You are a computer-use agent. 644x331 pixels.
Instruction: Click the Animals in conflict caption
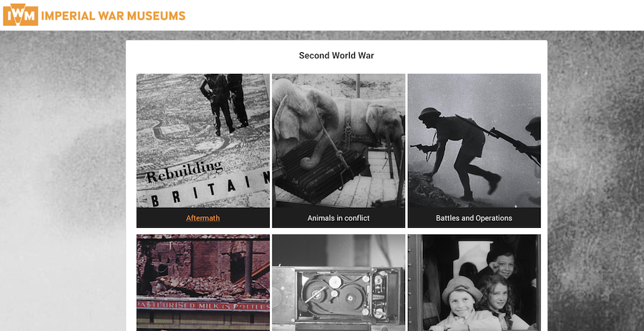coord(338,218)
